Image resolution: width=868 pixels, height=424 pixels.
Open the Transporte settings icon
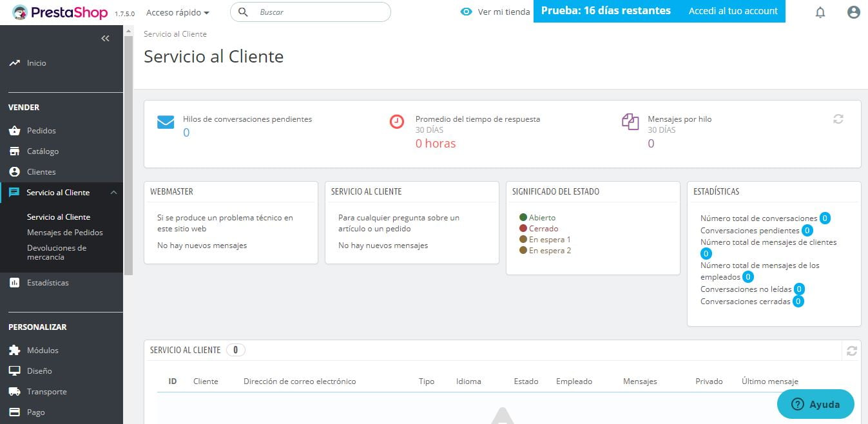coord(14,391)
